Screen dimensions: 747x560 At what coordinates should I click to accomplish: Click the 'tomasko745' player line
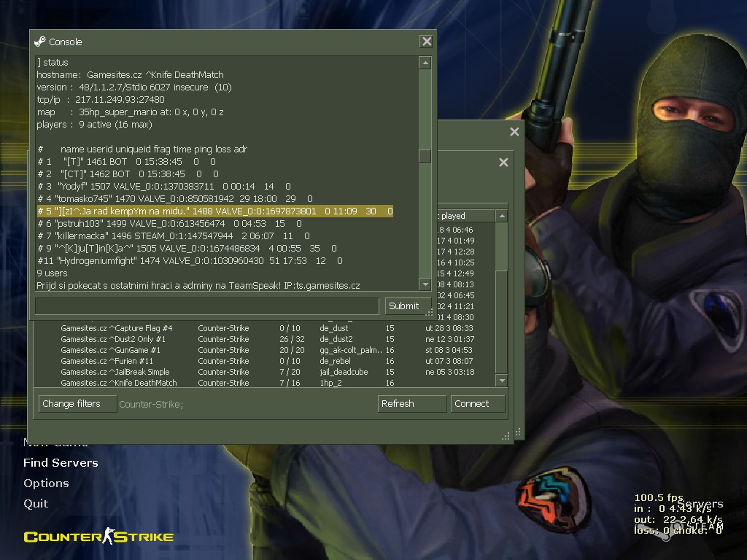[175, 198]
